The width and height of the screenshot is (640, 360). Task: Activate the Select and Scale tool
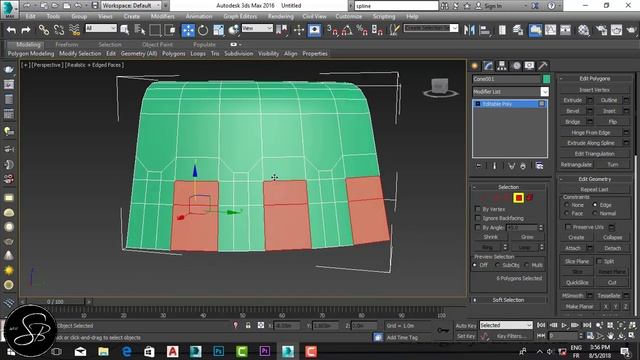tap(218, 30)
